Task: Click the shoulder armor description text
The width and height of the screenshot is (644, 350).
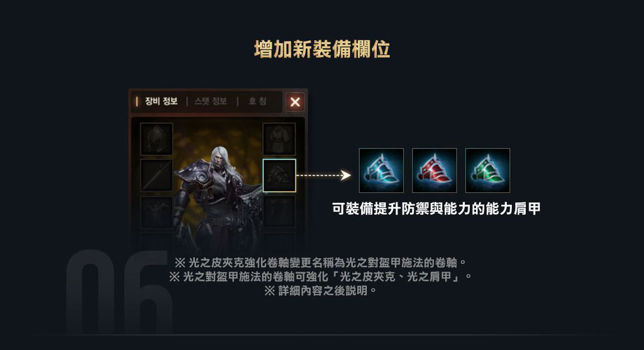Action: (x=436, y=209)
